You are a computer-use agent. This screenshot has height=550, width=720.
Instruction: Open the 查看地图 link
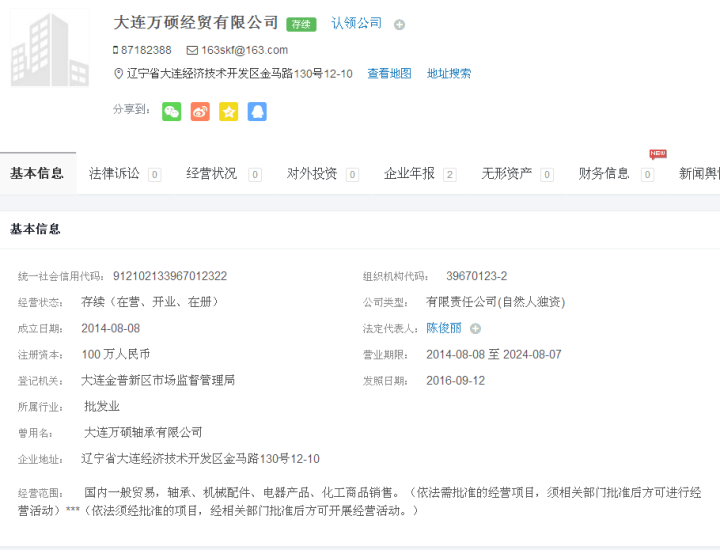389,74
